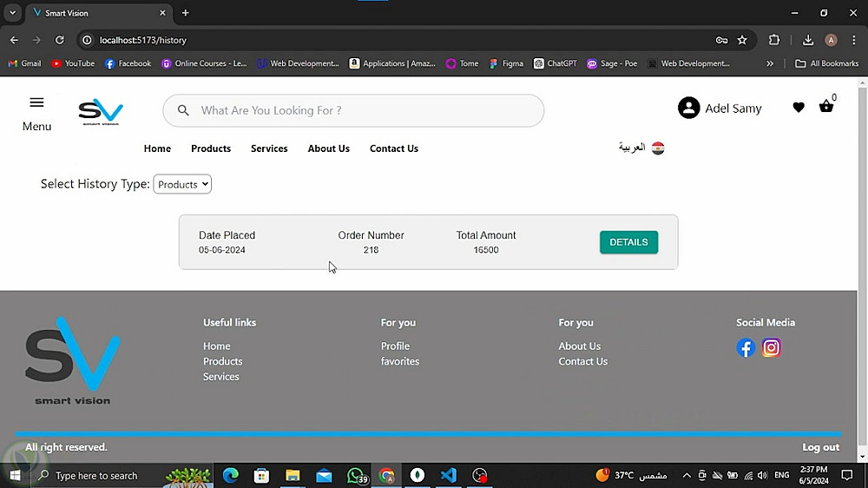Open the Adel Samy user avatar icon
This screenshot has height=488, width=868.
click(x=688, y=108)
